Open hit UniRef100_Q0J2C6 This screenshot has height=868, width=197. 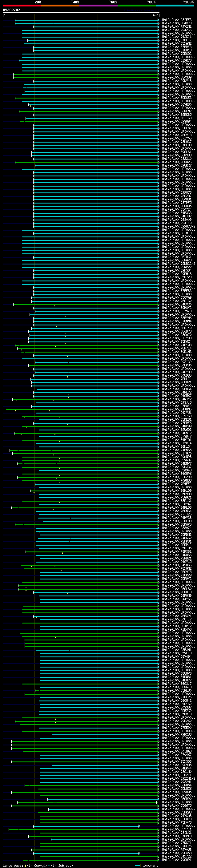[x=177, y=30]
